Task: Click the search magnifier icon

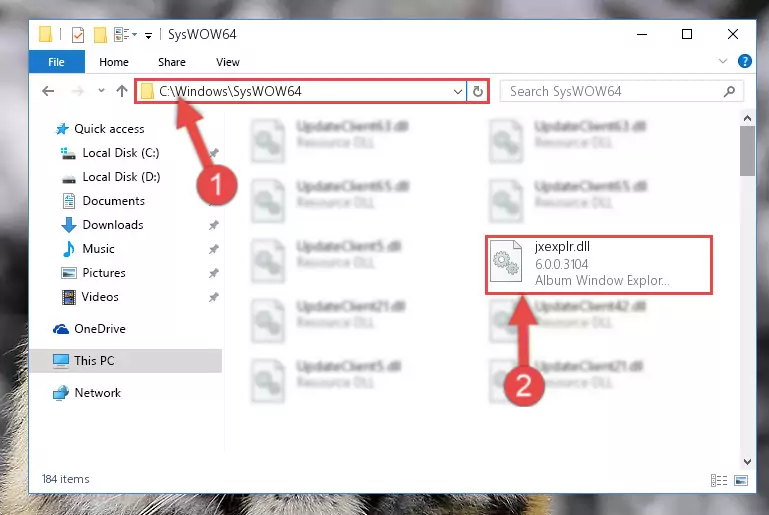Action: (x=729, y=92)
